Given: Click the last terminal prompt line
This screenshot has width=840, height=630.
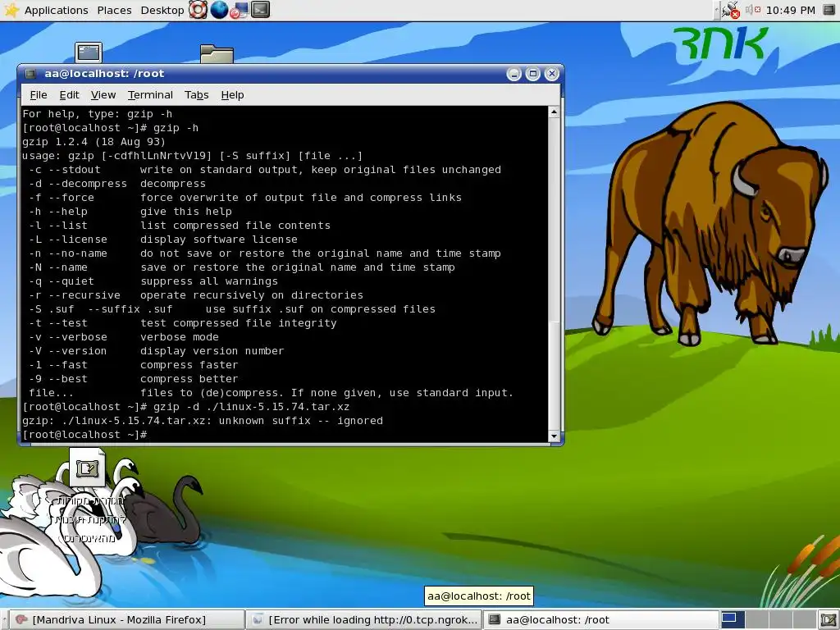Looking at the screenshot, I should click(84, 435).
